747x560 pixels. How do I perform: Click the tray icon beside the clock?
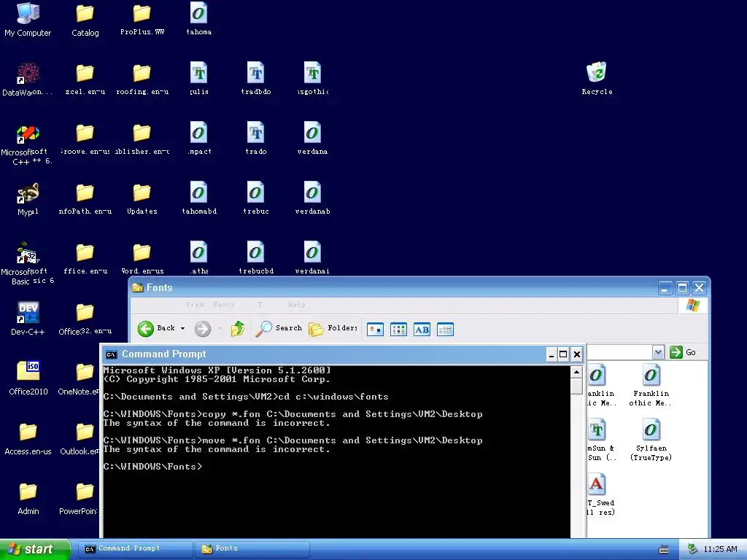[693, 549]
